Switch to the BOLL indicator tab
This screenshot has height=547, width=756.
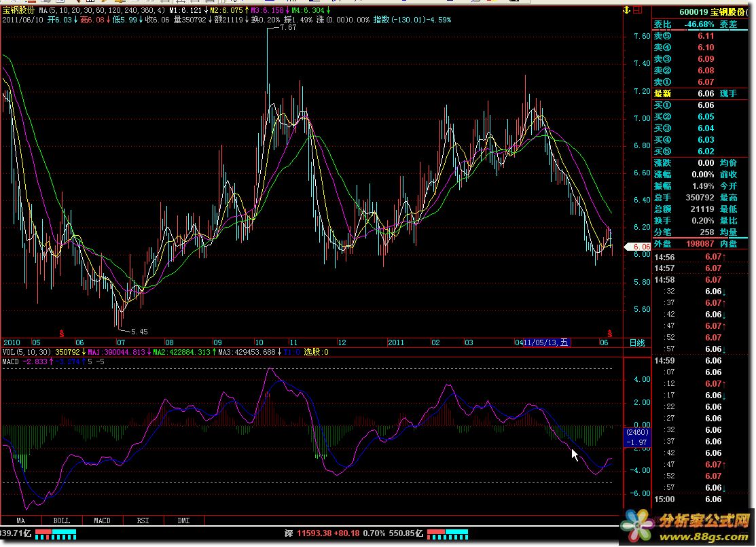click(62, 520)
